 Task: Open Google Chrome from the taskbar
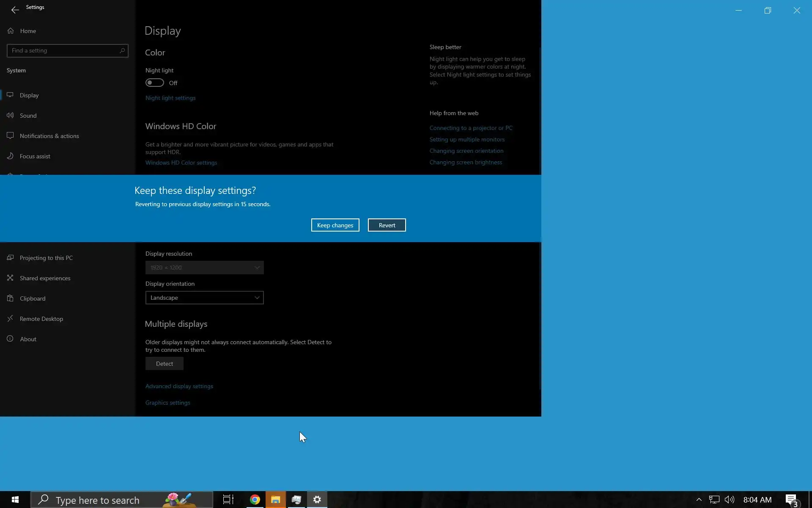[255, 500]
